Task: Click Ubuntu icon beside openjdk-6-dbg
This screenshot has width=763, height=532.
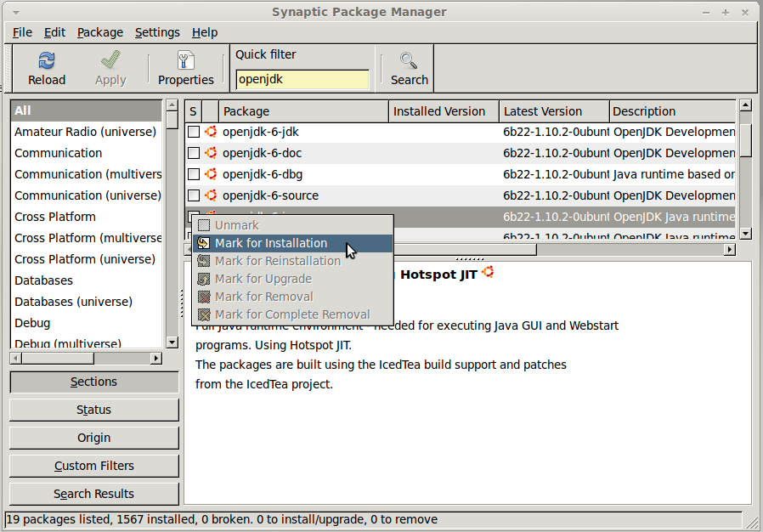Action: (211, 173)
